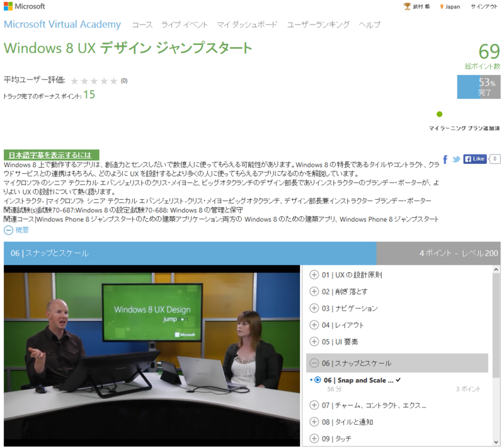Image resolution: width=504 pixels, height=448 pixels.
Task: Click the checkmark after Snap and Scale
Action: (x=398, y=380)
